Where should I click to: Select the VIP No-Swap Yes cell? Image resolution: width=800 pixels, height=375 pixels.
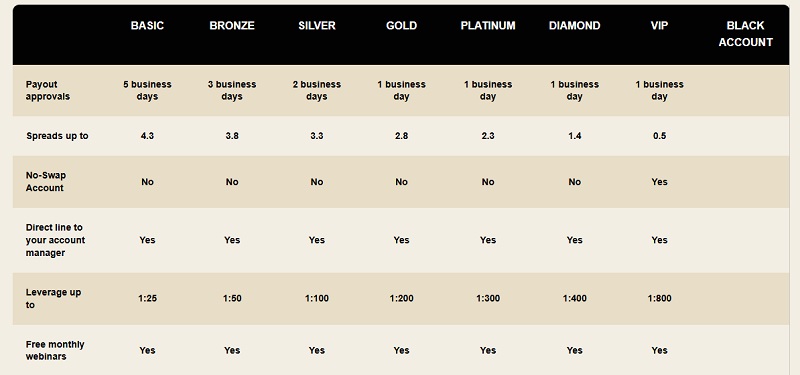point(659,182)
